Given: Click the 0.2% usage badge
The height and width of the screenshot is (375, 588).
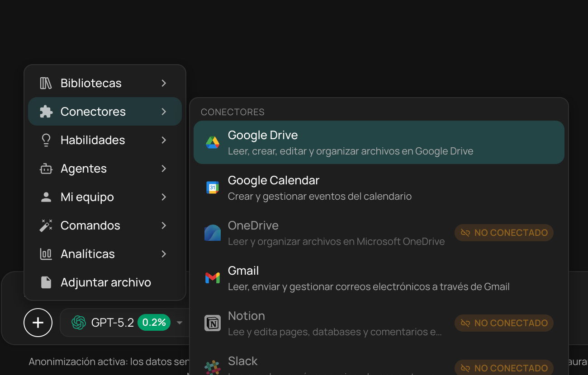Looking at the screenshot, I should (x=154, y=323).
